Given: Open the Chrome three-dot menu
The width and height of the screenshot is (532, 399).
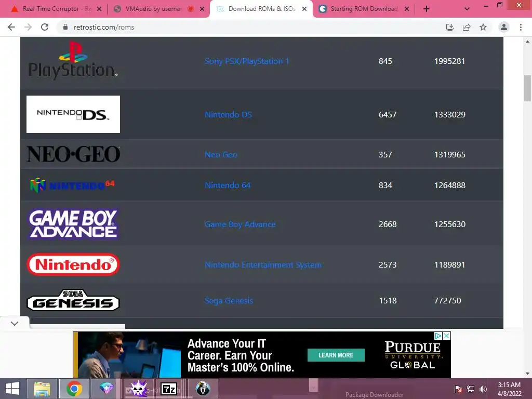Looking at the screenshot, I should pyautogui.click(x=521, y=27).
